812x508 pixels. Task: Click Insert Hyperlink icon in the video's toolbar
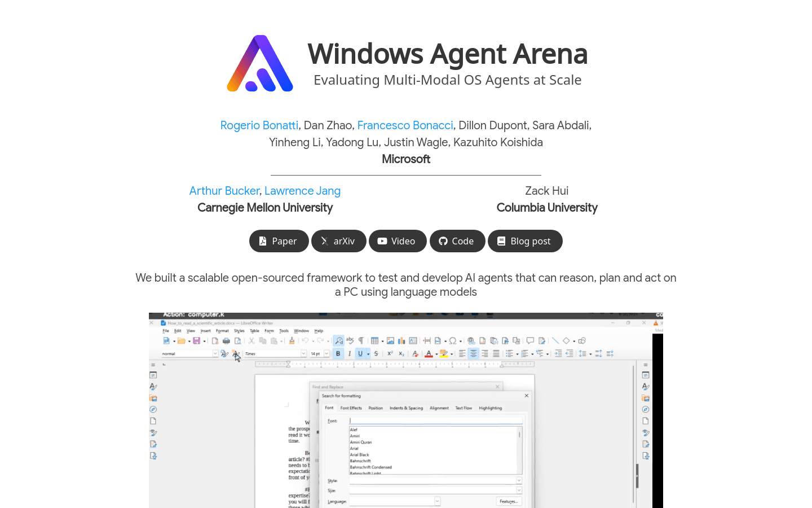(x=471, y=341)
